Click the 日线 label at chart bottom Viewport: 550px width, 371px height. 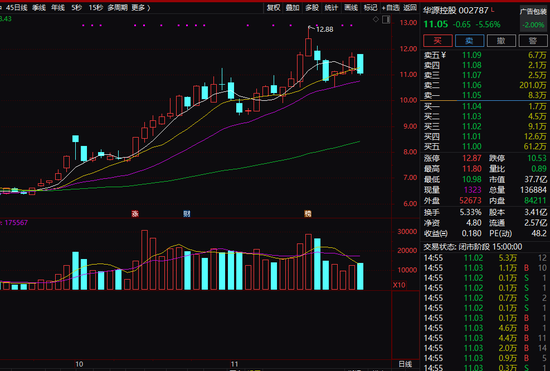[405, 364]
